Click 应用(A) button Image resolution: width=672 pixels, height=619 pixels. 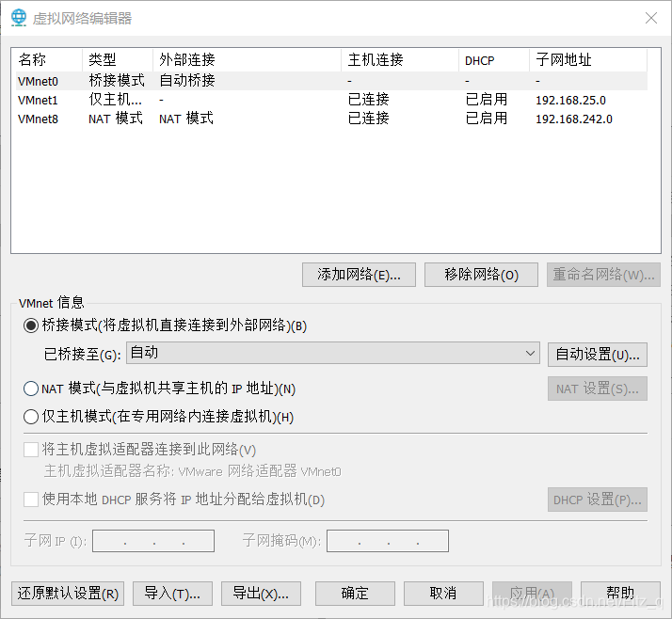click(x=532, y=594)
